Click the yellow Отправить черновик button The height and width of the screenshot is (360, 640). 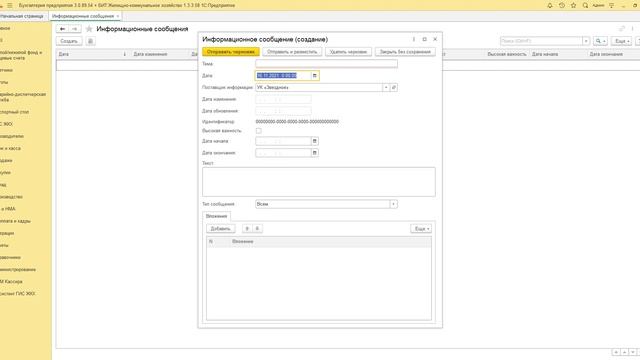[x=231, y=52]
